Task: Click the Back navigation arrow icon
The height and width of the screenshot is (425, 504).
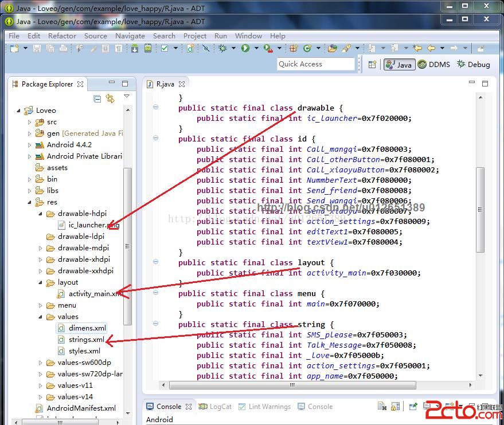Action: coord(431,49)
